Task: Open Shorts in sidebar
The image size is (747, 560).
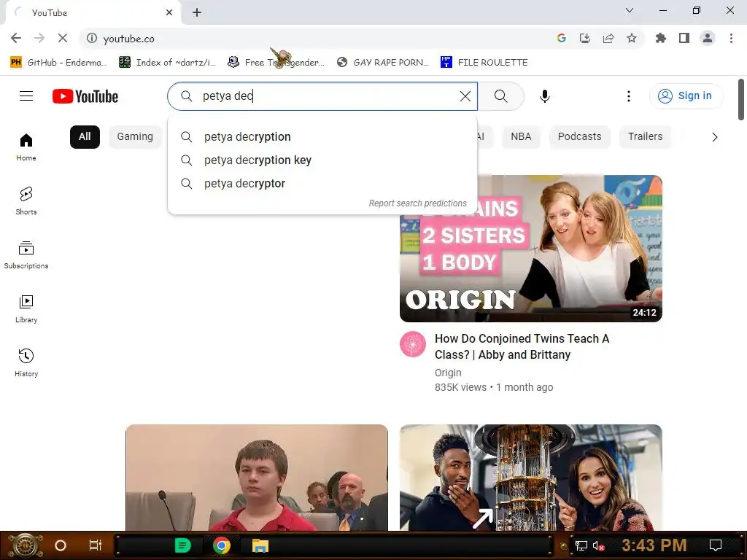Action: pos(26,201)
